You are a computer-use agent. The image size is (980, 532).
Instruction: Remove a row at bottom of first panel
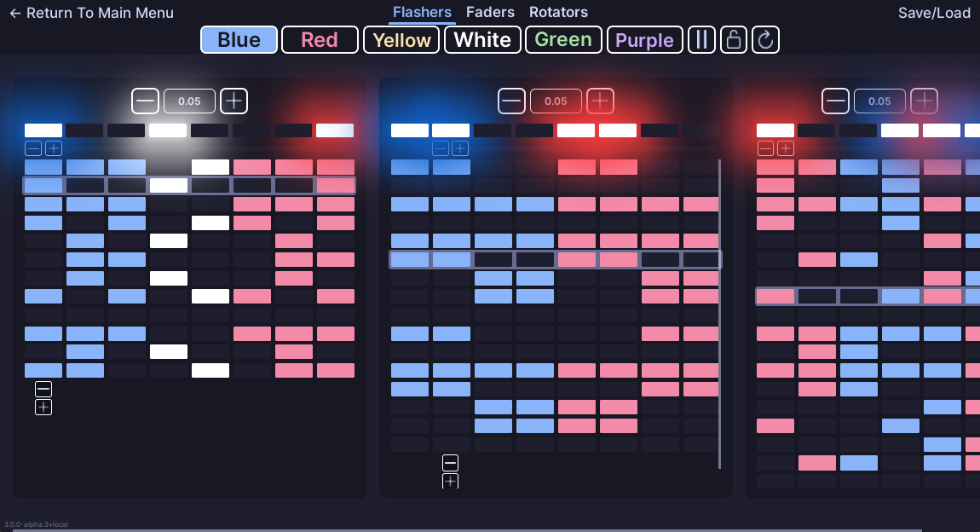(x=43, y=389)
